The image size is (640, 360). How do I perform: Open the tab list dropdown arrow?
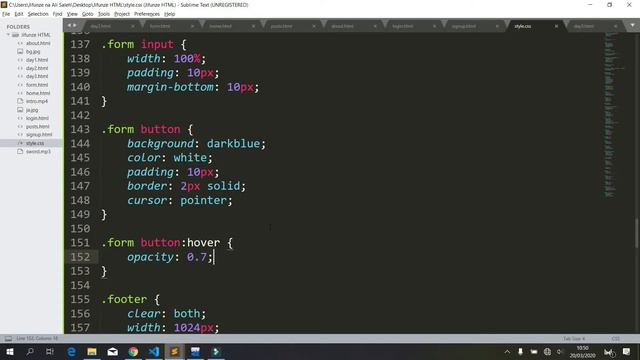[632, 25]
